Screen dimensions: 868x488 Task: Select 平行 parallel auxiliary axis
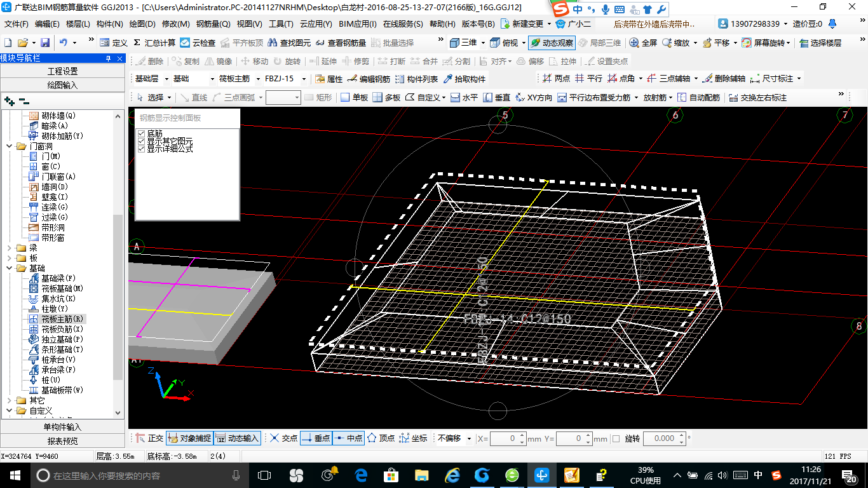point(588,79)
